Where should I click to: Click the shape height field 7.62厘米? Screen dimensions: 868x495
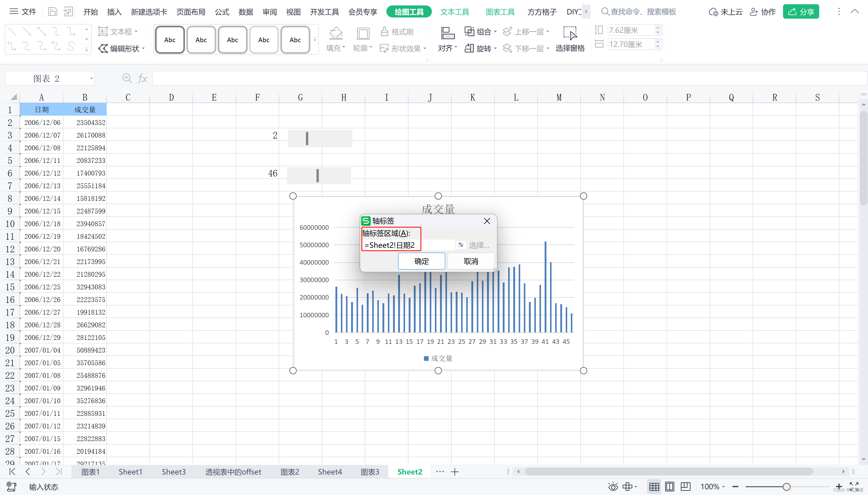pyautogui.click(x=631, y=30)
